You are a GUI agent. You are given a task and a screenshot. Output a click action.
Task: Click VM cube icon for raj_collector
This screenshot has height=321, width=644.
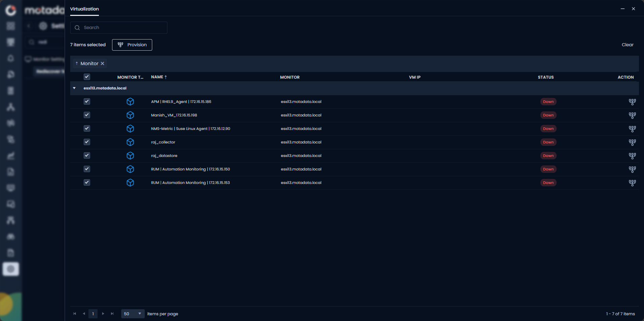[130, 142]
